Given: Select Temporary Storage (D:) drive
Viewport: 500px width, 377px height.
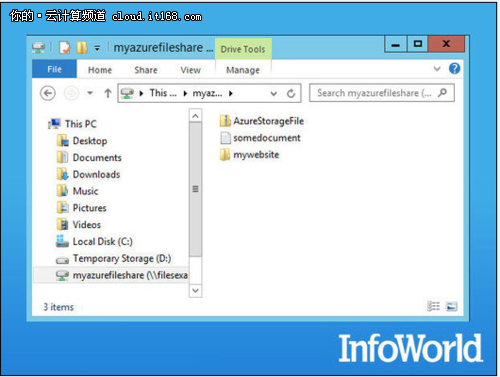Looking at the screenshot, I should click(122, 258).
